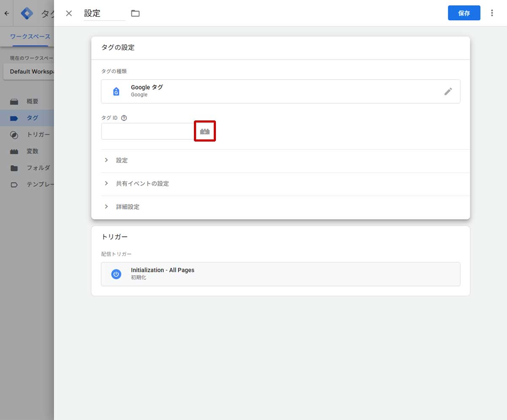Click the blue 保存 save button

[x=464, y=13]
